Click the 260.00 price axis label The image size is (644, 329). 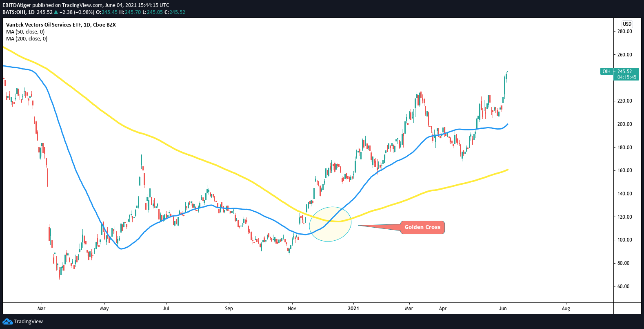[624, 55]
